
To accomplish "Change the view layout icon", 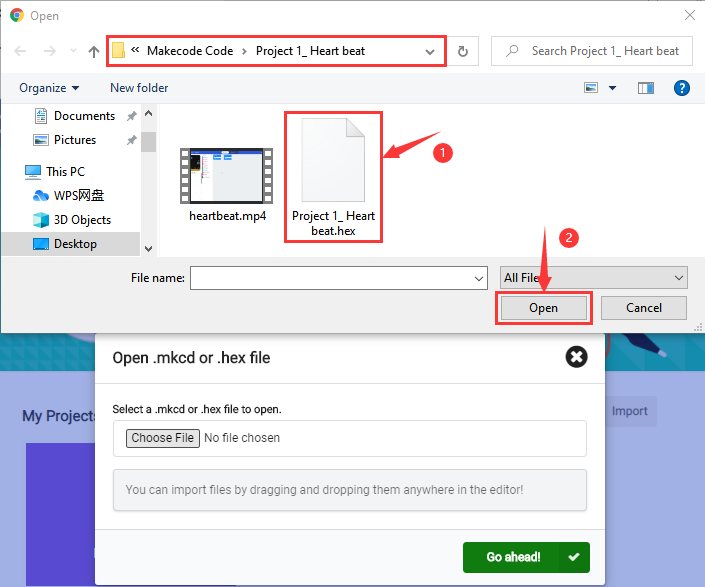I will 591,87.
